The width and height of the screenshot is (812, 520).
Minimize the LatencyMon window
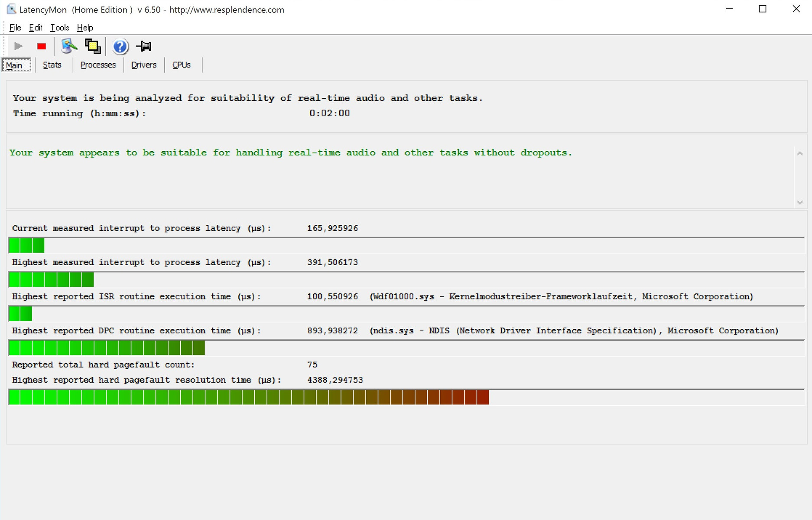(730, 9)
